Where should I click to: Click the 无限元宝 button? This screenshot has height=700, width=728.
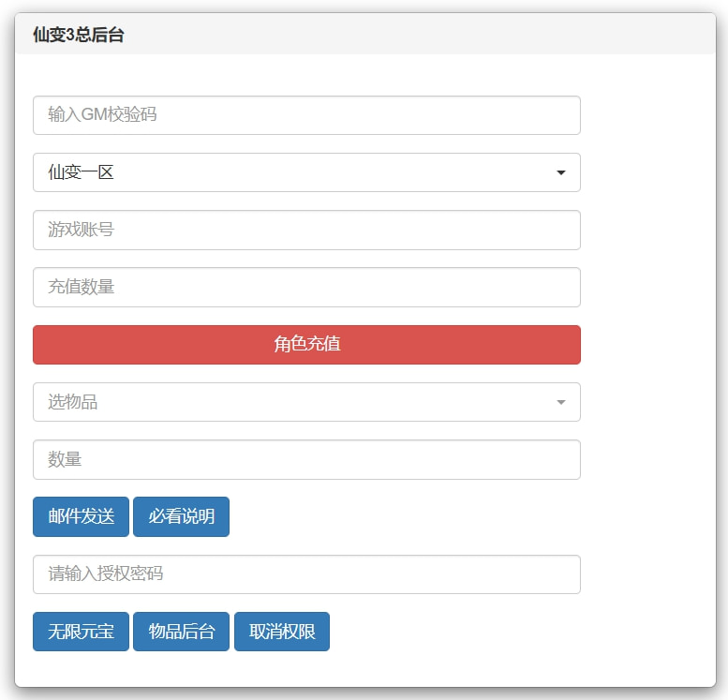pos(81,632)
